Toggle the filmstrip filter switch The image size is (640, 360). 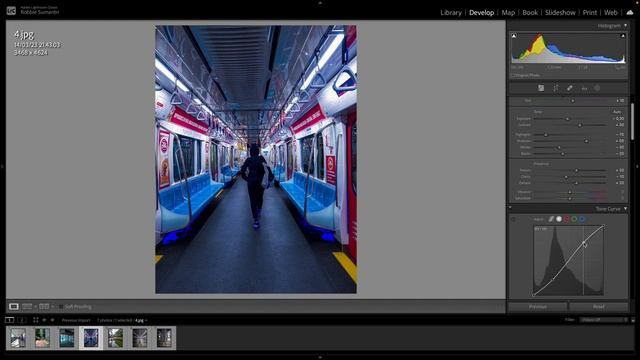[633, 320]
